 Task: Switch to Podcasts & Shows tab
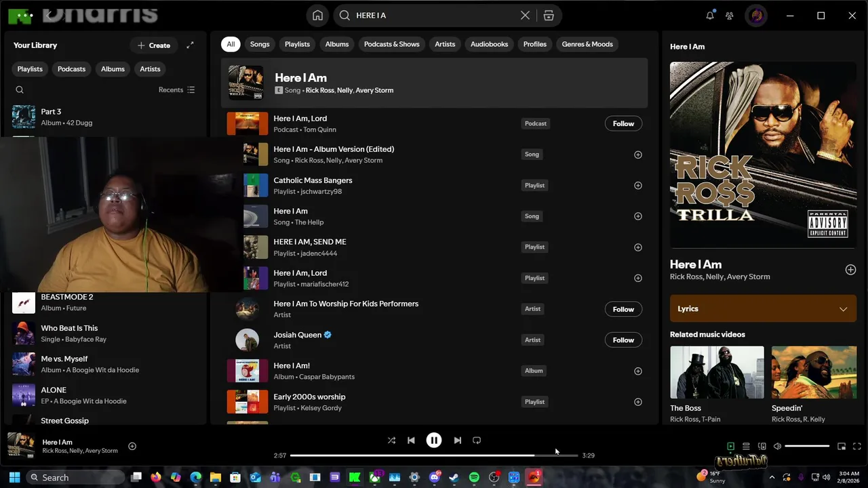click(392, 44)
